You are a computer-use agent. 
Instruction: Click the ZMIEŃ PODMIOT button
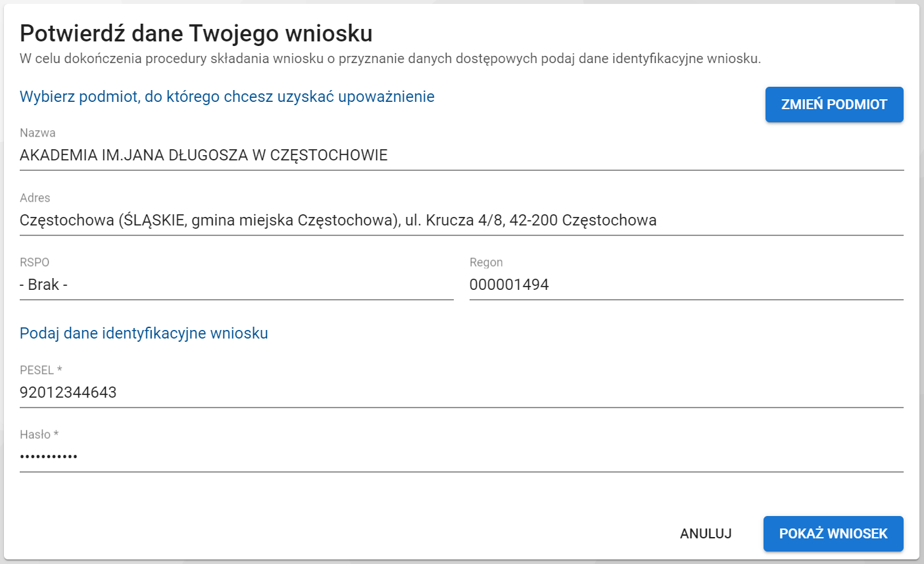click(834, 104)
